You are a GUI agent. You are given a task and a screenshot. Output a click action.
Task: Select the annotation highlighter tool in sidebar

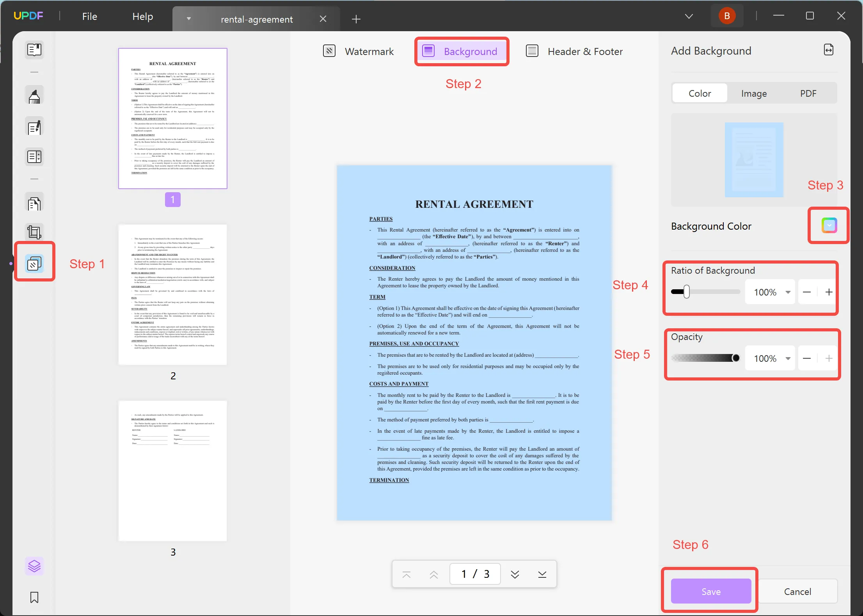click(34, 94)
